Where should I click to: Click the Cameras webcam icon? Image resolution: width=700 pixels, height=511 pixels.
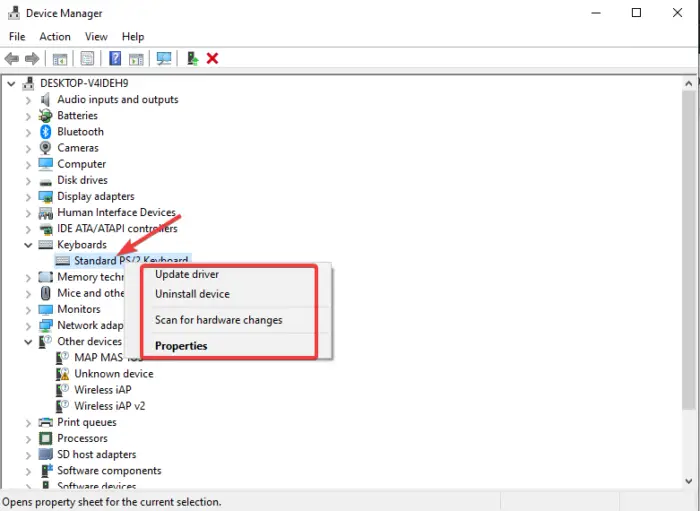[x=46, y=148]
